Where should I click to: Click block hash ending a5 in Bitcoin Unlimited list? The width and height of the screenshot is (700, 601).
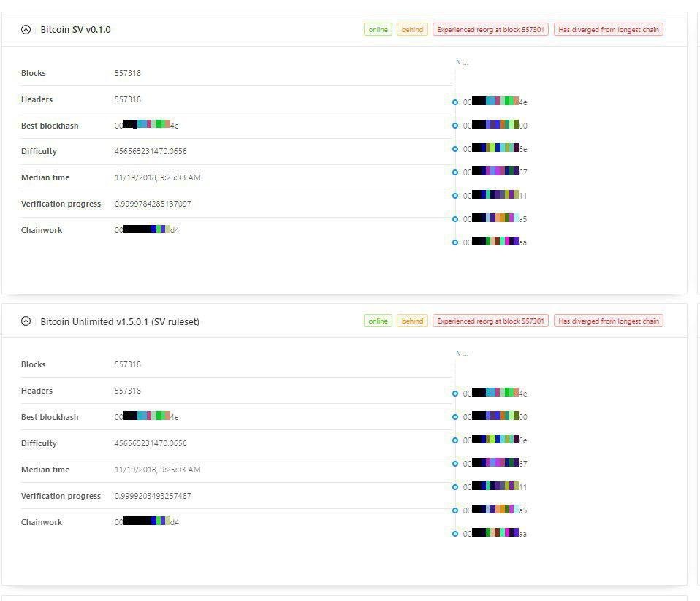pos(495,510)
